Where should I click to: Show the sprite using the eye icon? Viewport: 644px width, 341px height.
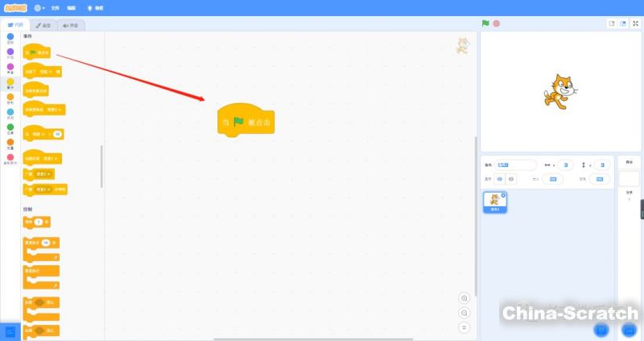(x=499, y=179)
